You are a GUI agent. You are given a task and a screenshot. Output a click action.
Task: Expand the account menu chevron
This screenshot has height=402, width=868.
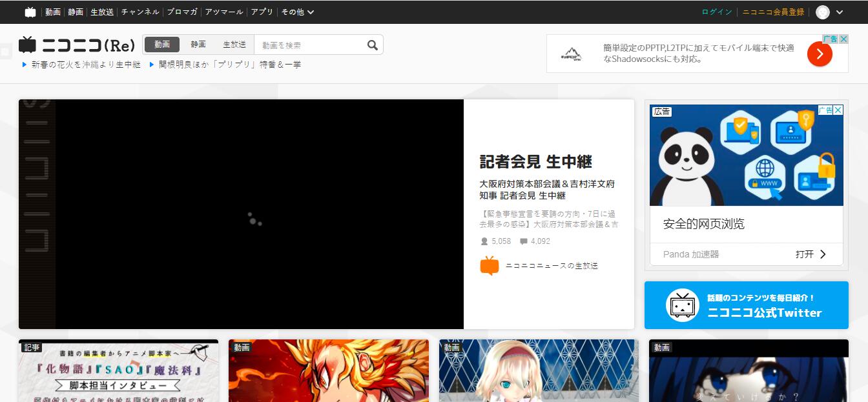[840, 12]
